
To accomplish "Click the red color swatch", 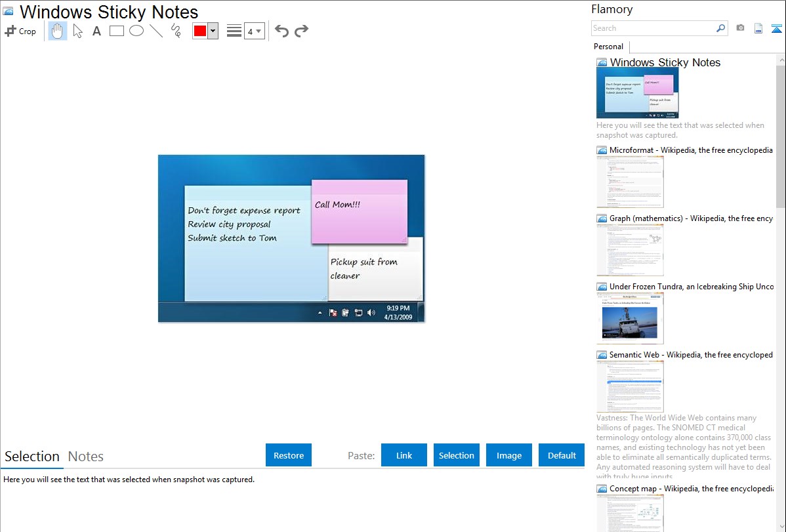I will click(x=200, y=31).
